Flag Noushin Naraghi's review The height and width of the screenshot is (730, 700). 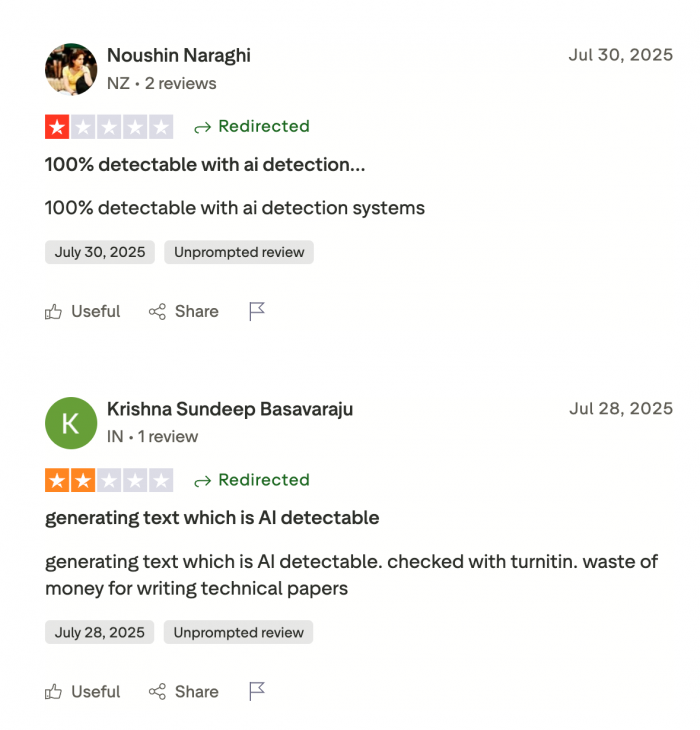pyautogui.click(x=257, y=312)
